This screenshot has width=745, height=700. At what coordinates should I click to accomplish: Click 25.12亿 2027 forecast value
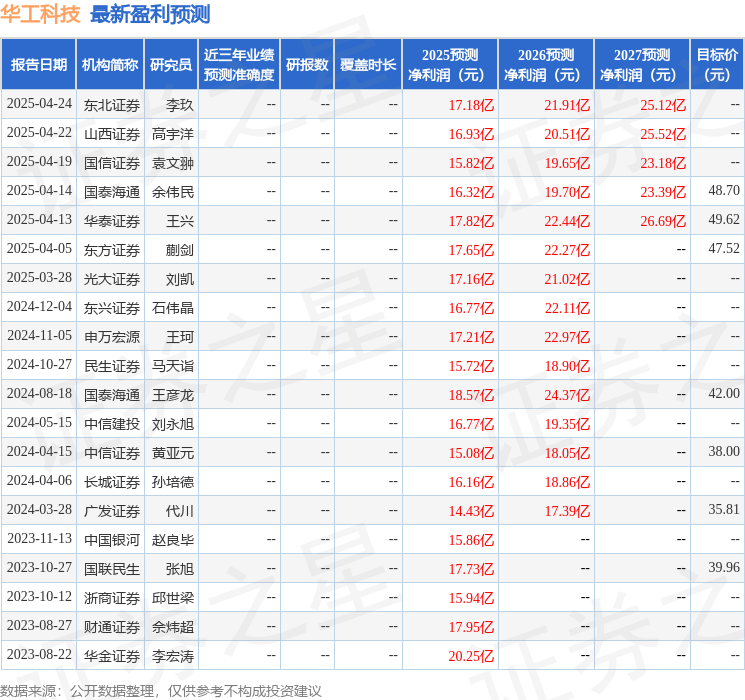663,105
